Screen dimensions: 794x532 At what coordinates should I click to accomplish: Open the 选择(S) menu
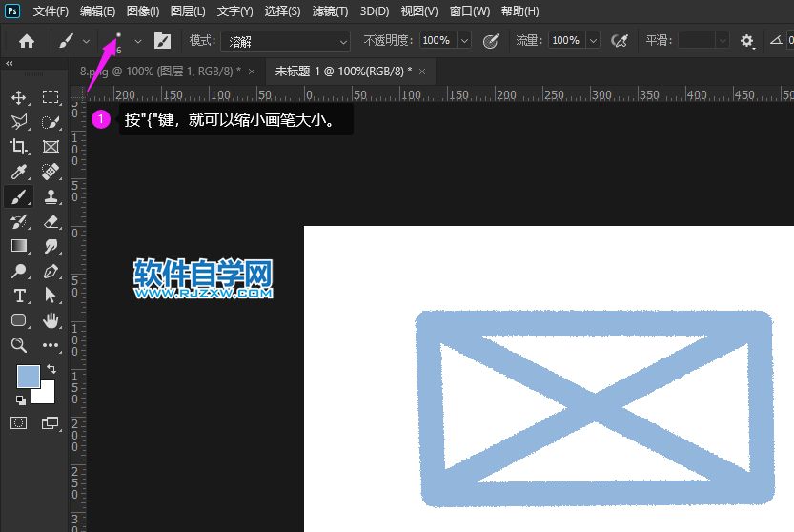click(x=282, y=11)
